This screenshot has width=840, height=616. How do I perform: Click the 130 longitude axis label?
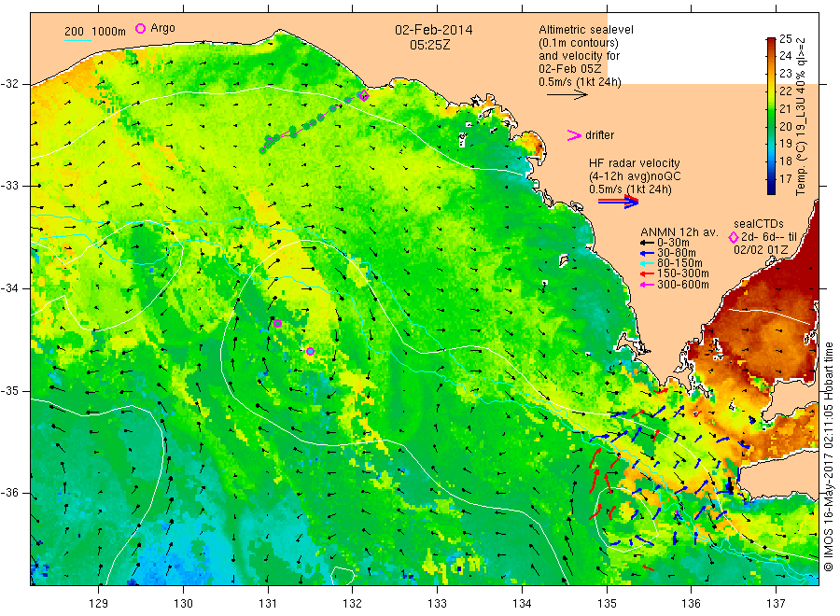point(183,604)
